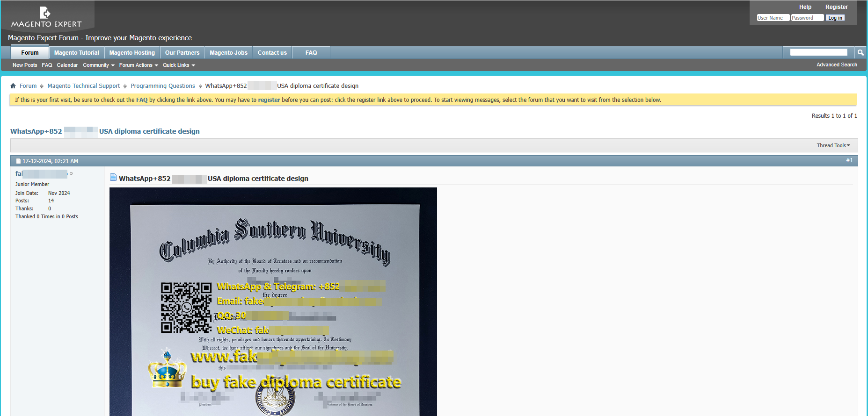Open the FAQ tab in main navigation
868x416 pixels.
tap(311, 53)
